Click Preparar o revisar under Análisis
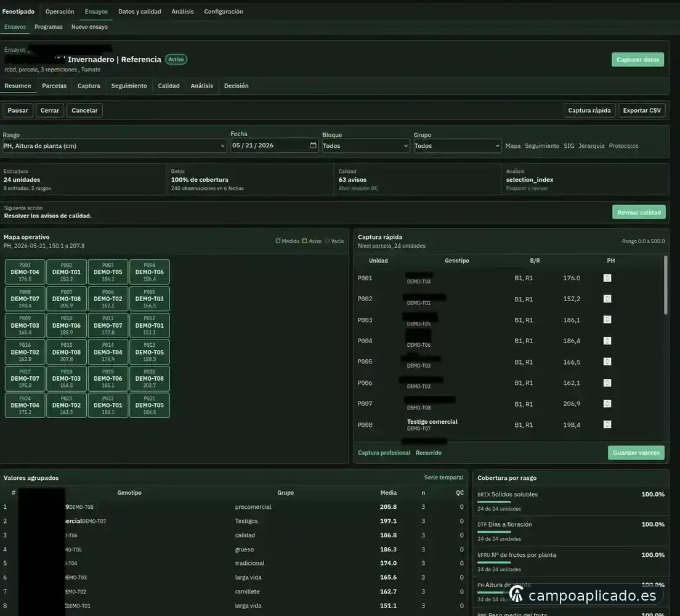680x616 pixels. pyautogui.click(x=527, y=188)
